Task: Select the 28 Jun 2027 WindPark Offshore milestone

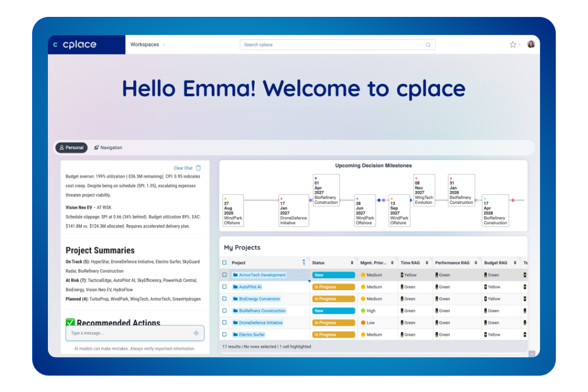Action: click(x=365, y=211)
